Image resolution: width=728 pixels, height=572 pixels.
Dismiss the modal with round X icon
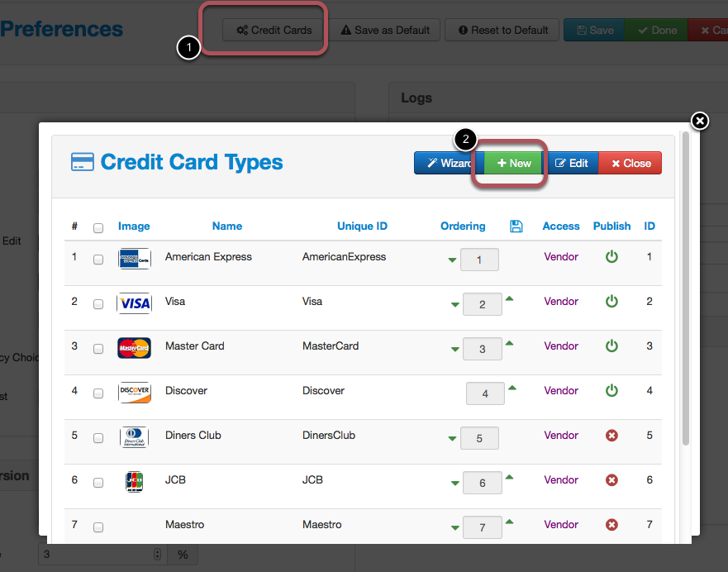pyautogui.click(x=700, y=122)
